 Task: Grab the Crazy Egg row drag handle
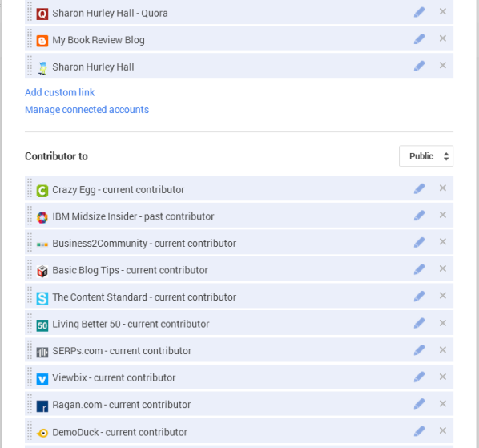30,188
